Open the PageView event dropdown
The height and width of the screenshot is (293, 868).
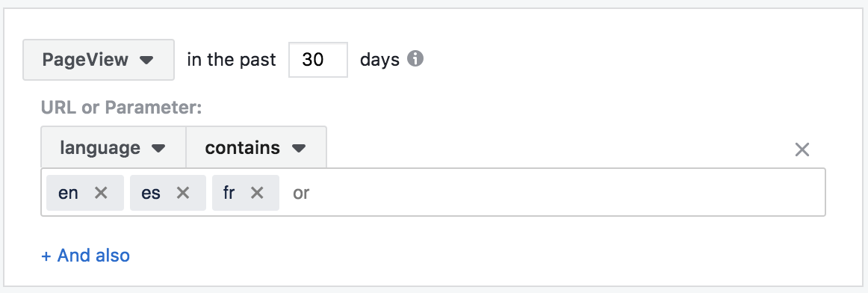coord(99,60)
